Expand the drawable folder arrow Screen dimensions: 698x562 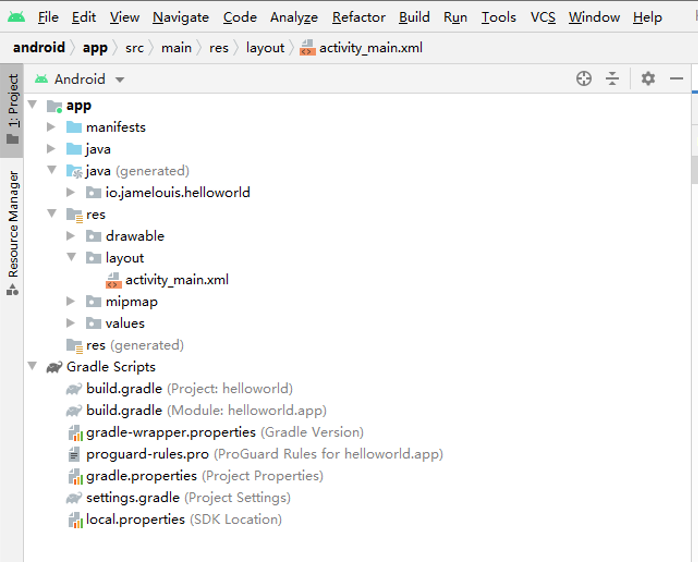point(71,236)
